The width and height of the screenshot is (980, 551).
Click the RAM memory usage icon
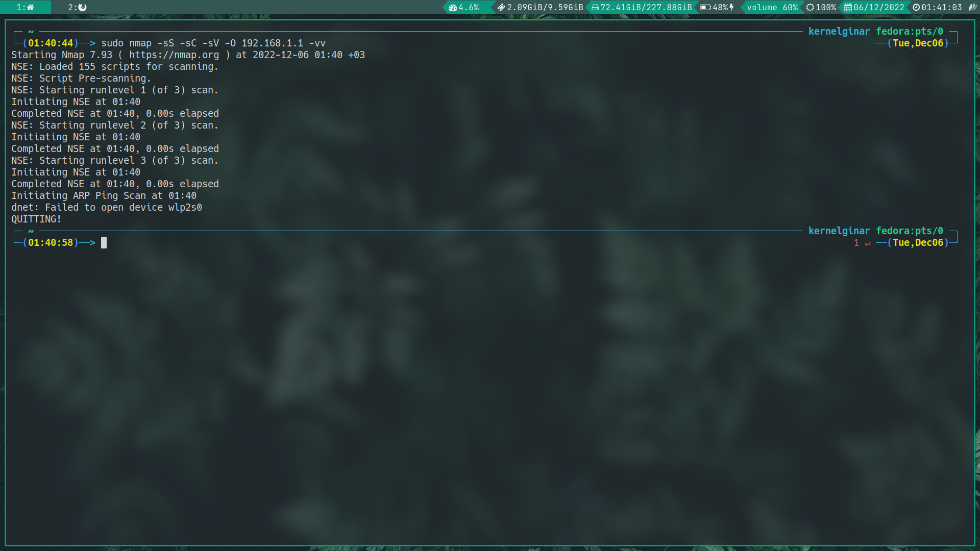(501, 7)
